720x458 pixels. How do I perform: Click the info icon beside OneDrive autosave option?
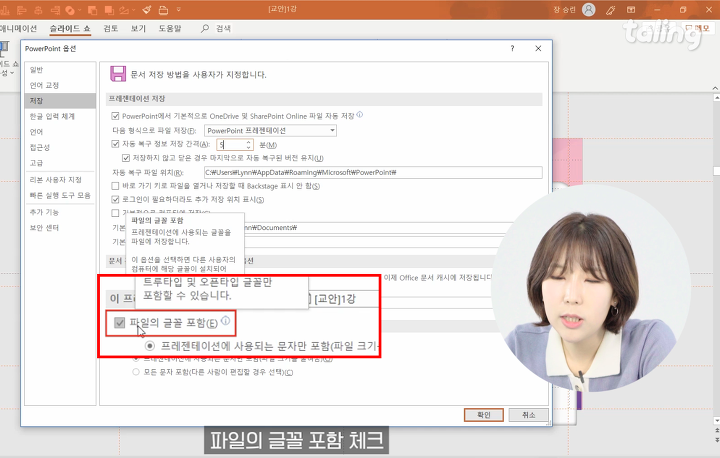pos(360,114)
